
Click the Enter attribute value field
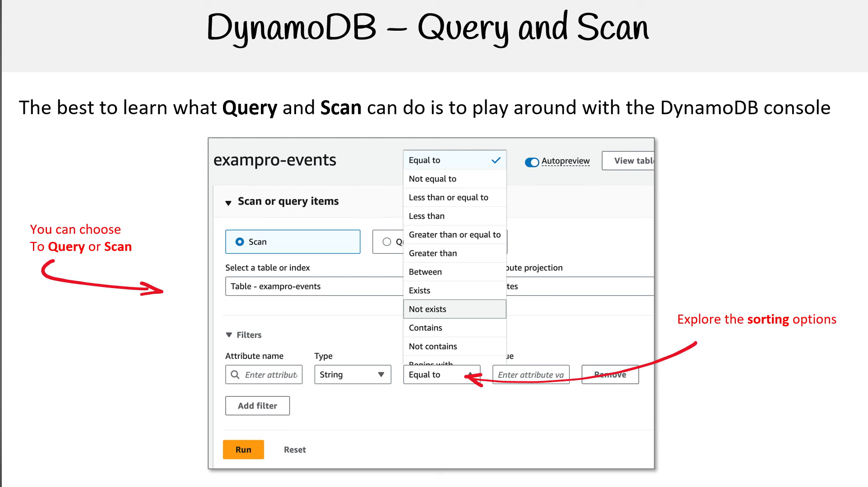pyautogui.click(x=531, y=375)
